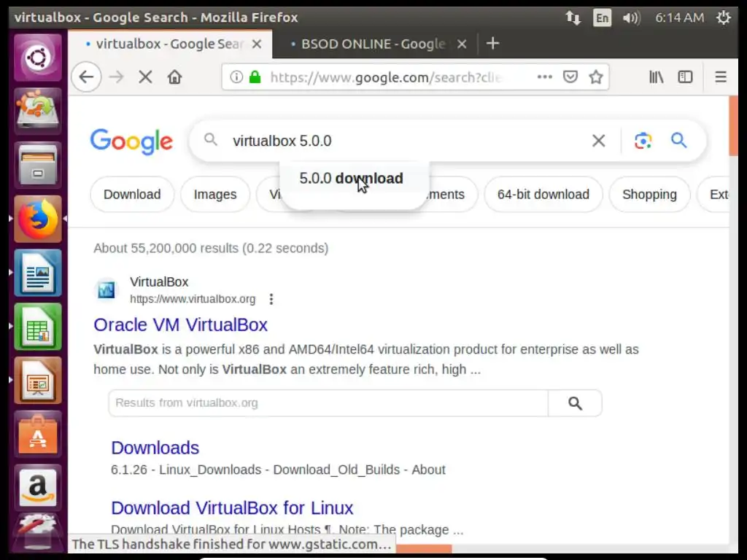Click the virtualbox 5.0.0 search field

405,141
